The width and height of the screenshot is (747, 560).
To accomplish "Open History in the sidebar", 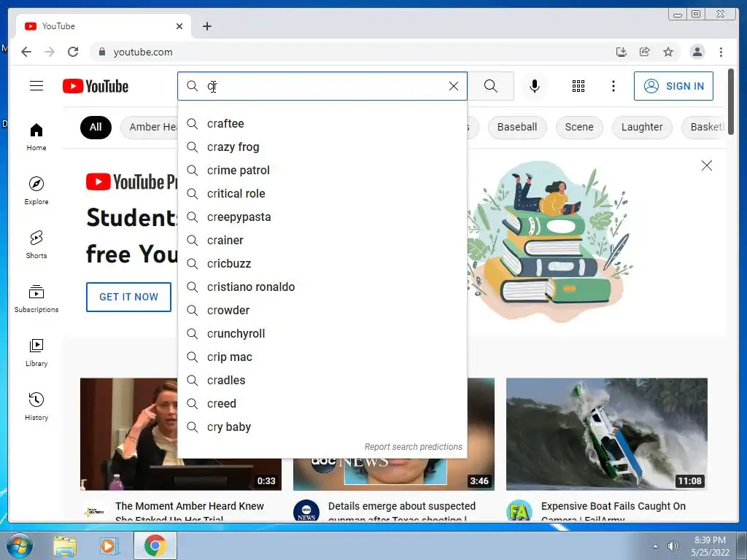I will click(x=36, y=406).
